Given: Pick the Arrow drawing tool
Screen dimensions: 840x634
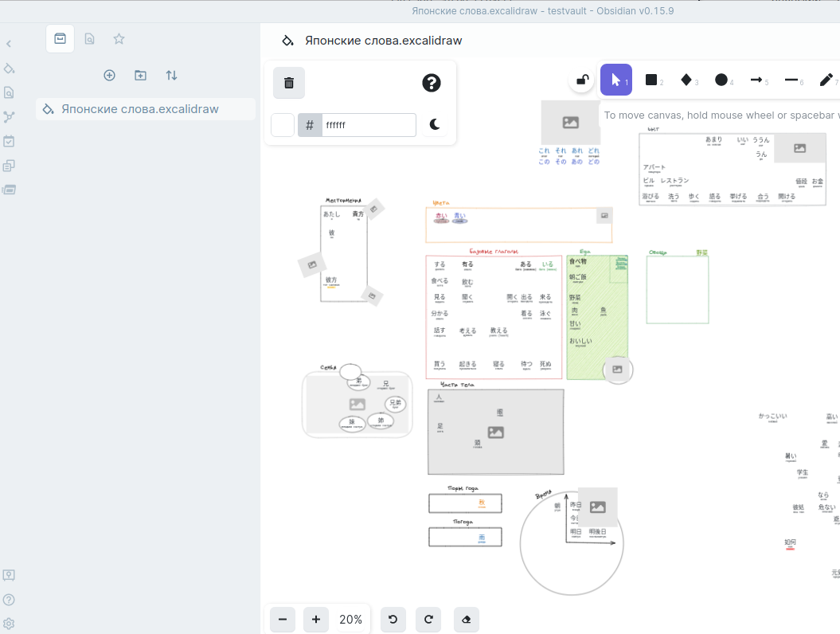Looking at the screenshot, I should pyautogui.click(x=755, y=80).
